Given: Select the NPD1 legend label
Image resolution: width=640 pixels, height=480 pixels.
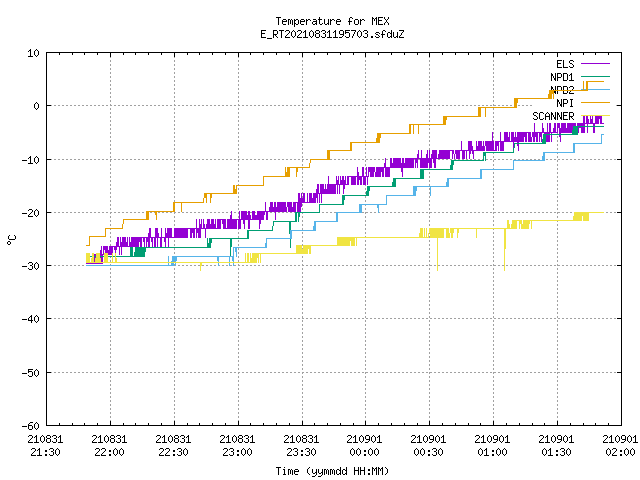Looking at the screenshot, I should pos(562,77).
